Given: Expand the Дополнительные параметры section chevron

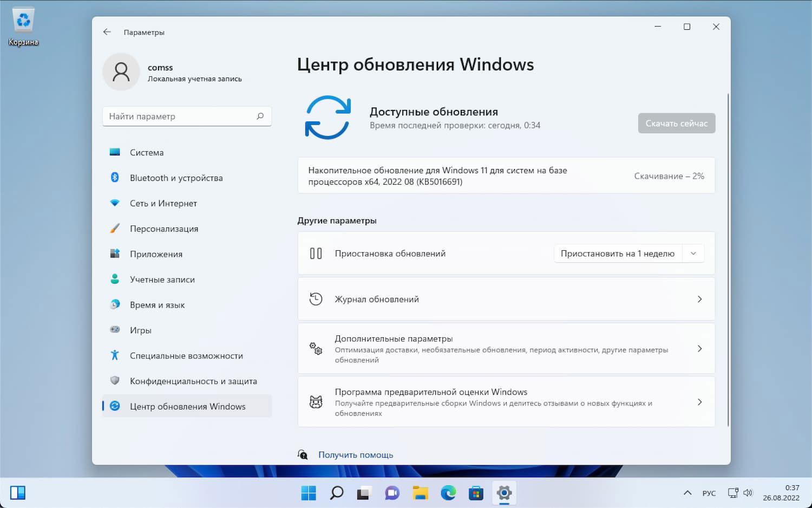Looking at the screenshot, I should (699, 348).
